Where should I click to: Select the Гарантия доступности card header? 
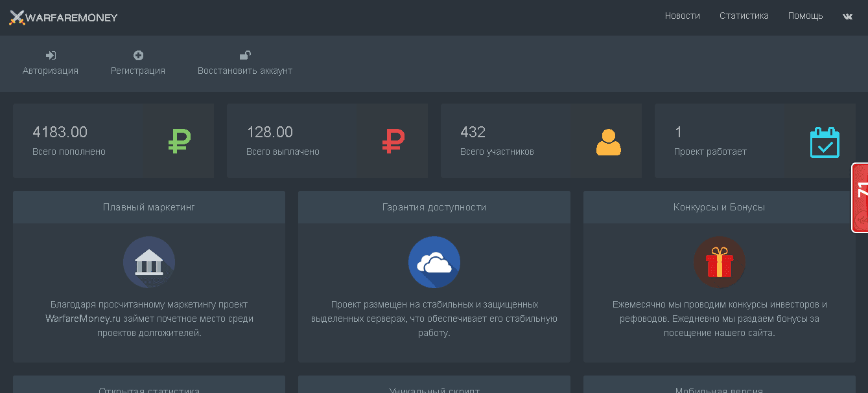point(434,207)
